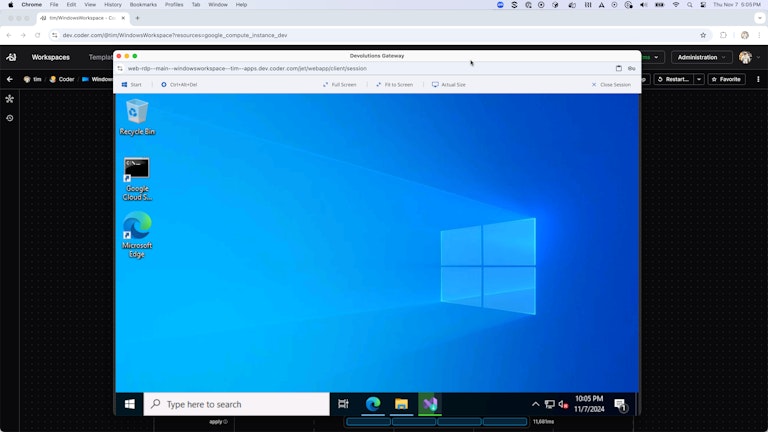Open the History menu in the menu bar
The width and height of the screenshot is (768, 432).
click(x=113, y=4)
